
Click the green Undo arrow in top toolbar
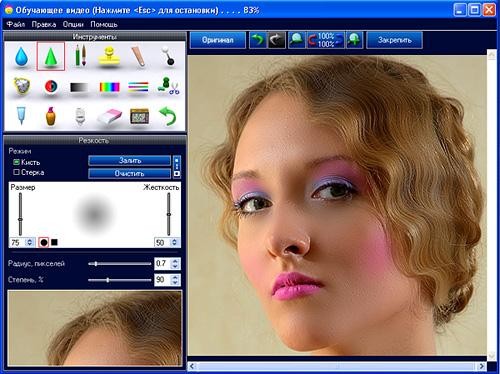click(x=257, y=40)
